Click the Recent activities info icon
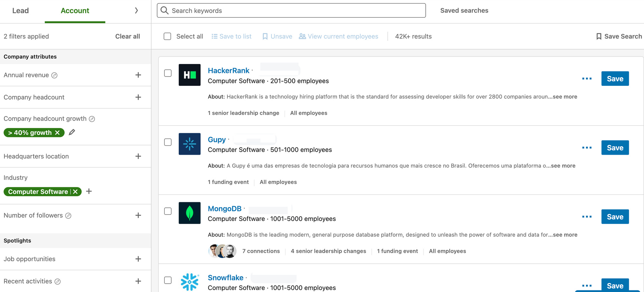 coord(57,282)
